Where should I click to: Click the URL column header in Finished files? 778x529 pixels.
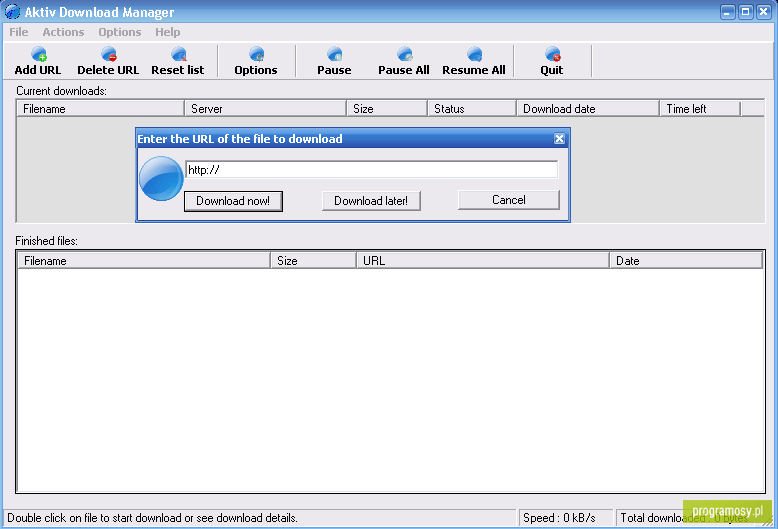click(x=483, y=261)
